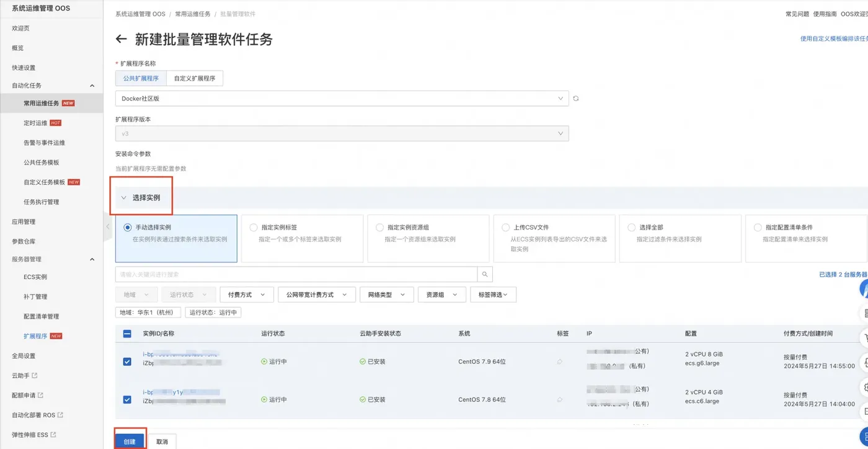The width and height of the screenshot is (868, 449).
Task: Open the 常见问题 link at top right
Action: pos(797,14)
